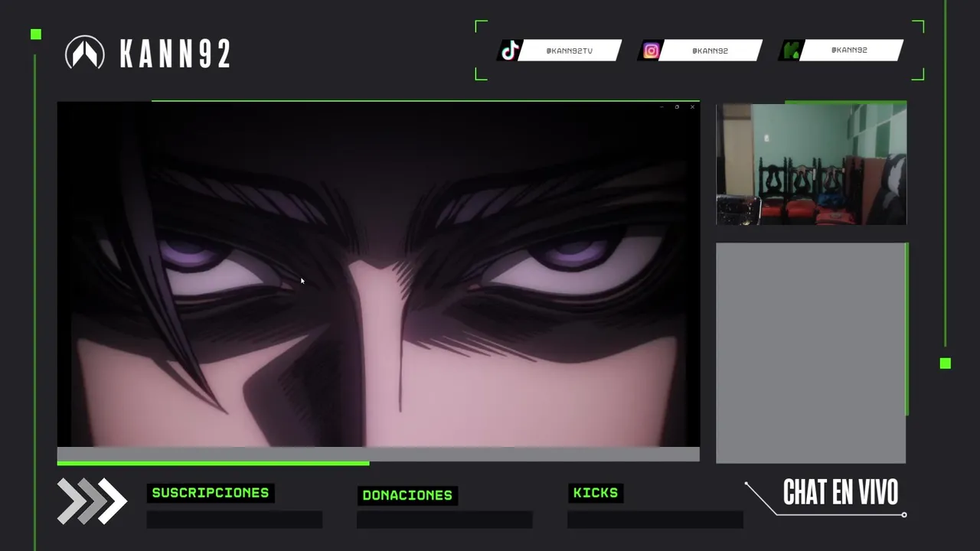Screen dimensions: 980x551
Task: Open the Kick platform icon
Action: click(791, 51)
